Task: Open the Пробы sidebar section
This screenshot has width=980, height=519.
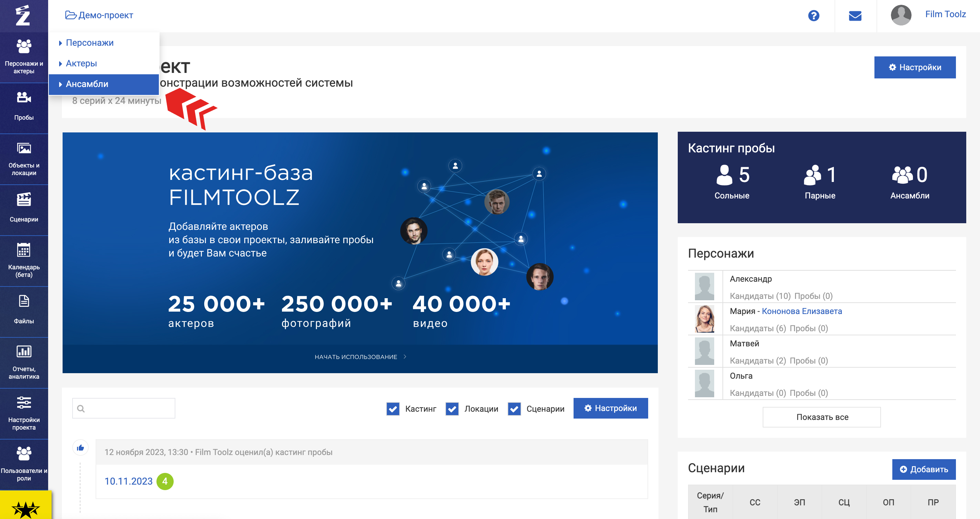Action: point(24,108)
